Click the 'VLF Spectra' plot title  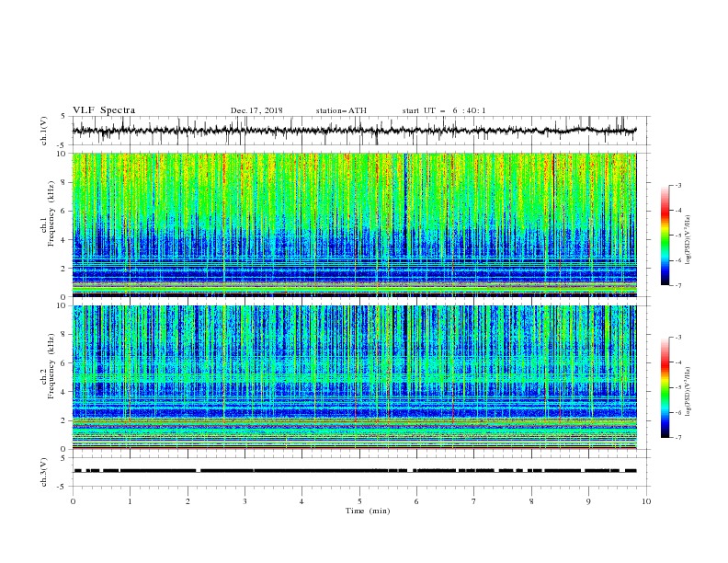(x=104, y=110)
